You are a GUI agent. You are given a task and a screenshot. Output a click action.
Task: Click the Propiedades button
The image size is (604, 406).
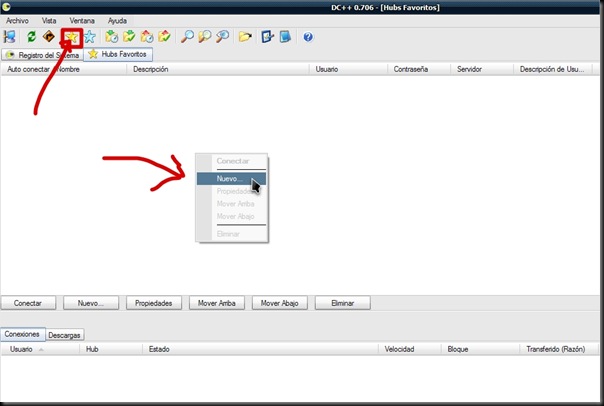pos(154,303)
